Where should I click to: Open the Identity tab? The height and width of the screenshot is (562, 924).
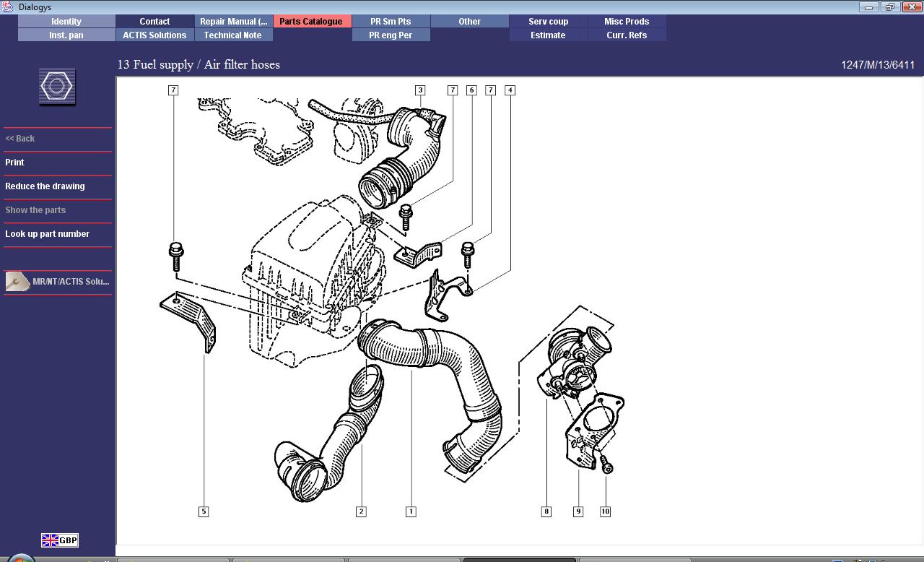66,21
